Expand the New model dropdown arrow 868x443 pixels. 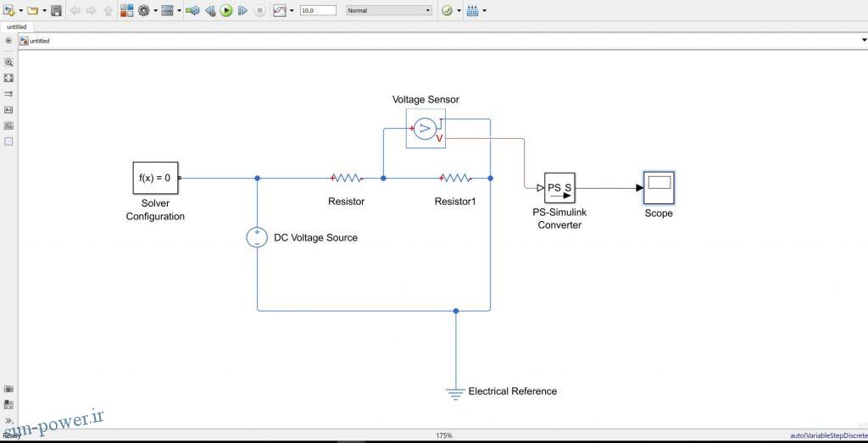pos(20,11)
